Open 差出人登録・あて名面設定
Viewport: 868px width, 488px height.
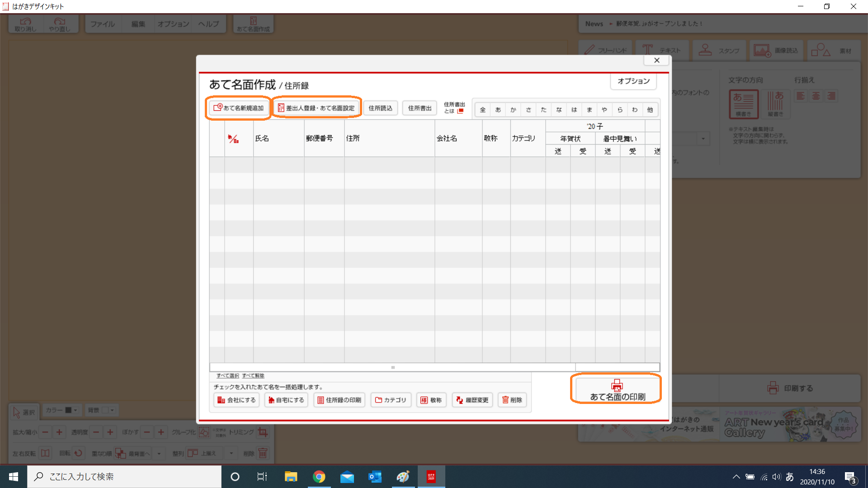[316, 108]
